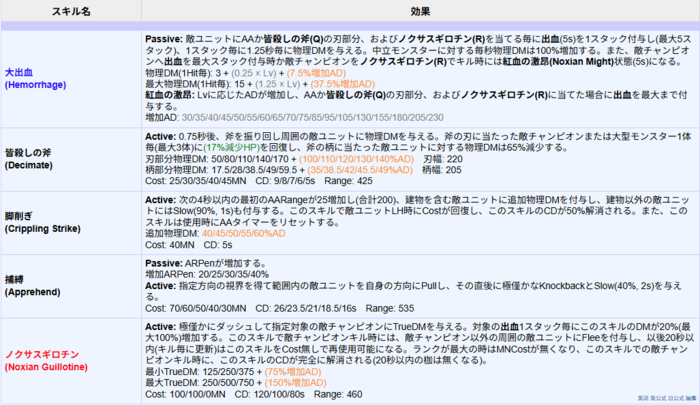Select the orange (37.5%増加AD) value
The image size is (700, 405).
tap(342, 84)
